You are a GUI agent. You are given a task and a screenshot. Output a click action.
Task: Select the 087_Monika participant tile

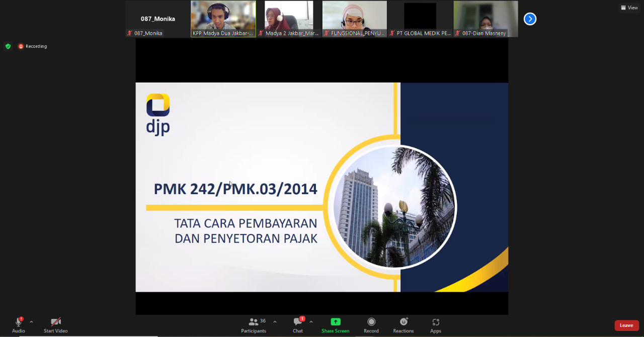point(158,19)
